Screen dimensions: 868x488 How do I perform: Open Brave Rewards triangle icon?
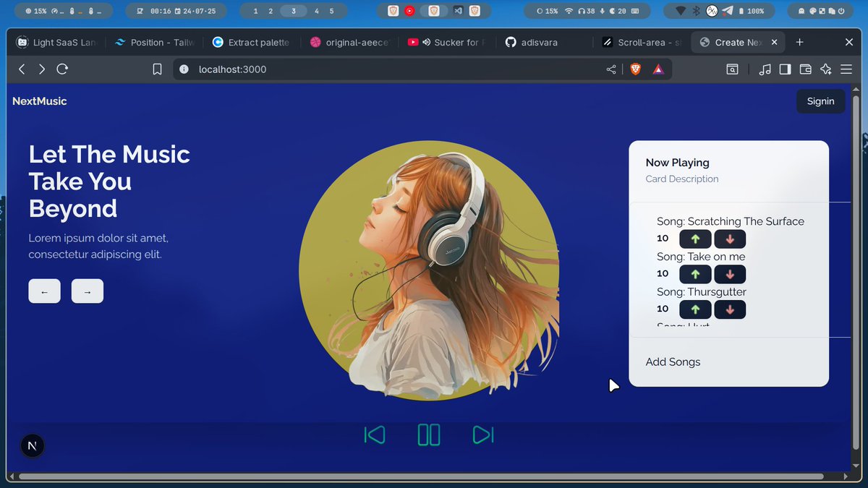point(658,69)
